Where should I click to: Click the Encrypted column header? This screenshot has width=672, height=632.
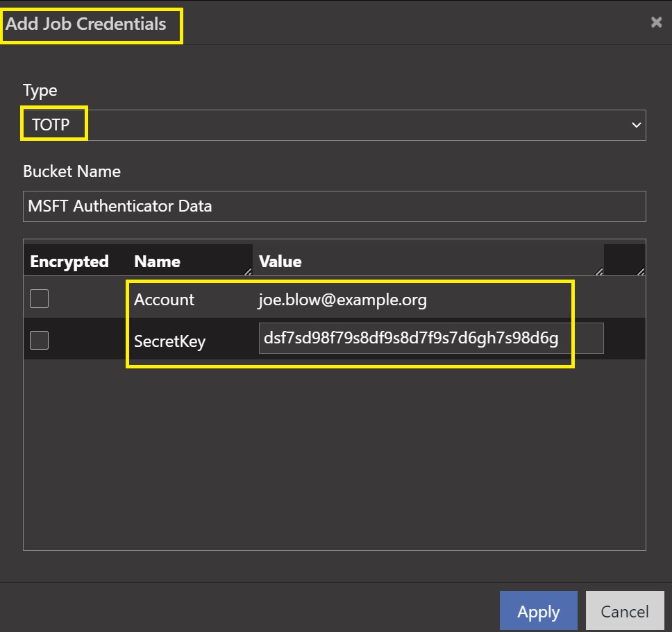[69, 262]
